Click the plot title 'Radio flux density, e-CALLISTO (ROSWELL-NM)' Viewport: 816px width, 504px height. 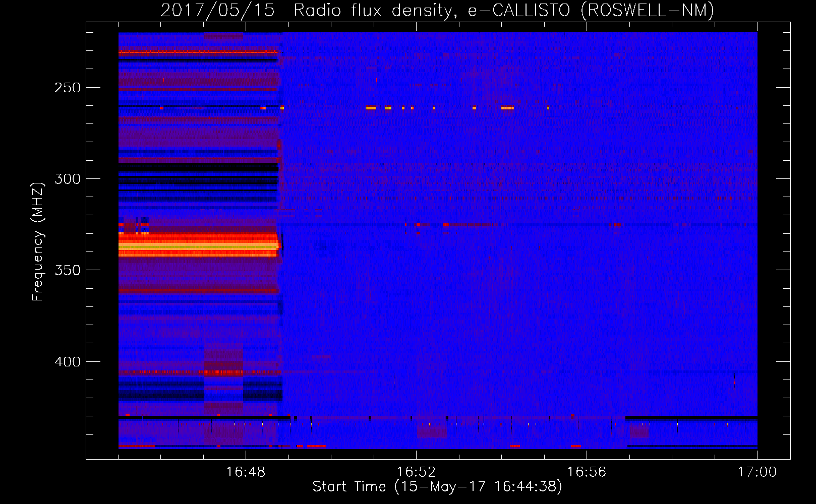pyautogui.click(x=504, y=10)
